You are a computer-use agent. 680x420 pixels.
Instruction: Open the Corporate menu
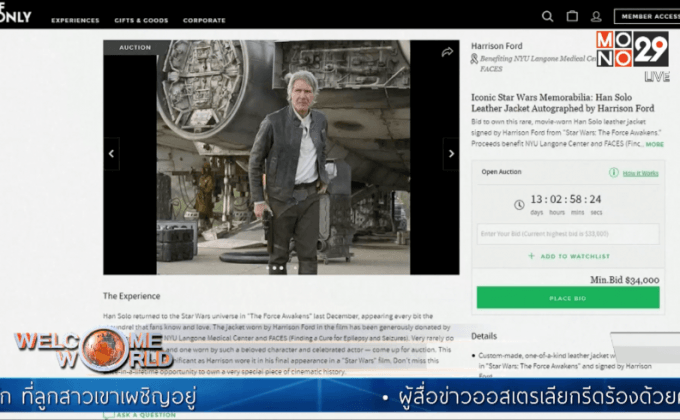point(204,20)
